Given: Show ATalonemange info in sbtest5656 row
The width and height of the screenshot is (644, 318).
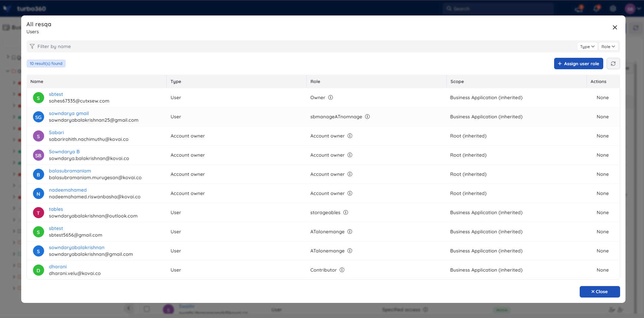Looking at the screenshot, I should pos(350,232).
